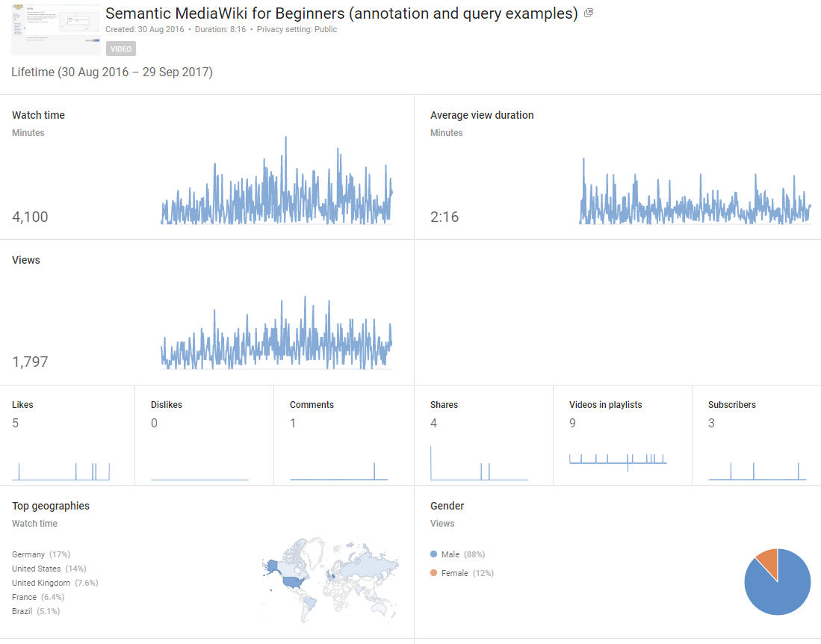
Task: Click the world map graphic
Action: [x=330, y=580]
